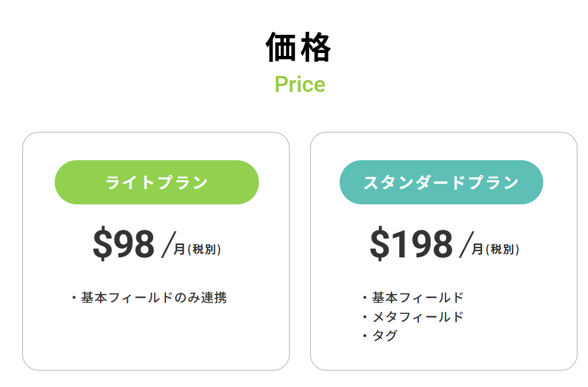Image resolution: width=588 pixels, height=387 pixels.
Task: Click the $98 price figure
Action: coord(124,244)
